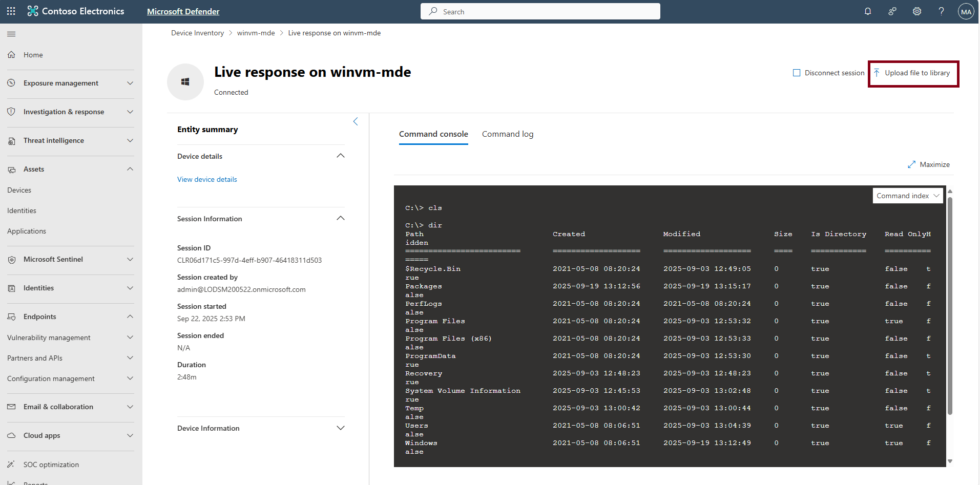Collapse the Entity summary side panel

(x=356, y=121)
